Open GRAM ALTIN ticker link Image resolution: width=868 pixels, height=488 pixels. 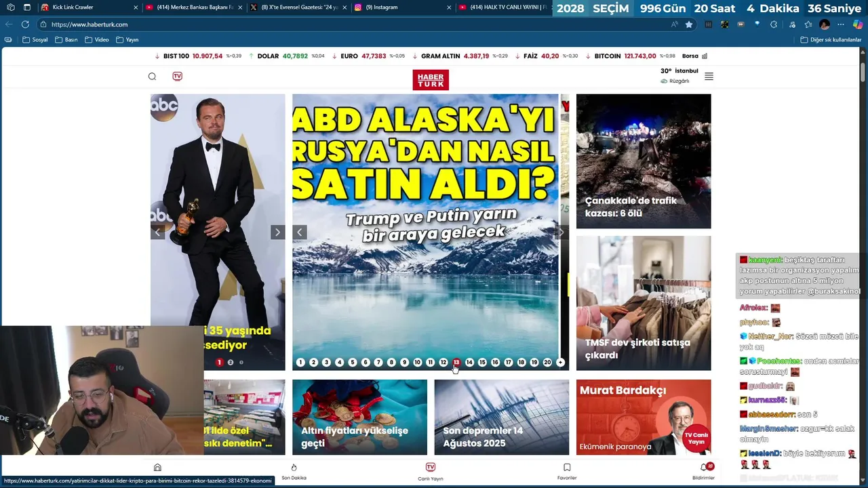click(x=460, y=56)
